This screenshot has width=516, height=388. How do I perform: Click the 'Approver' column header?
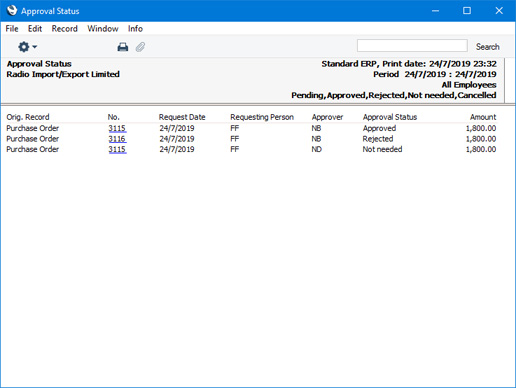pos(327,117)
